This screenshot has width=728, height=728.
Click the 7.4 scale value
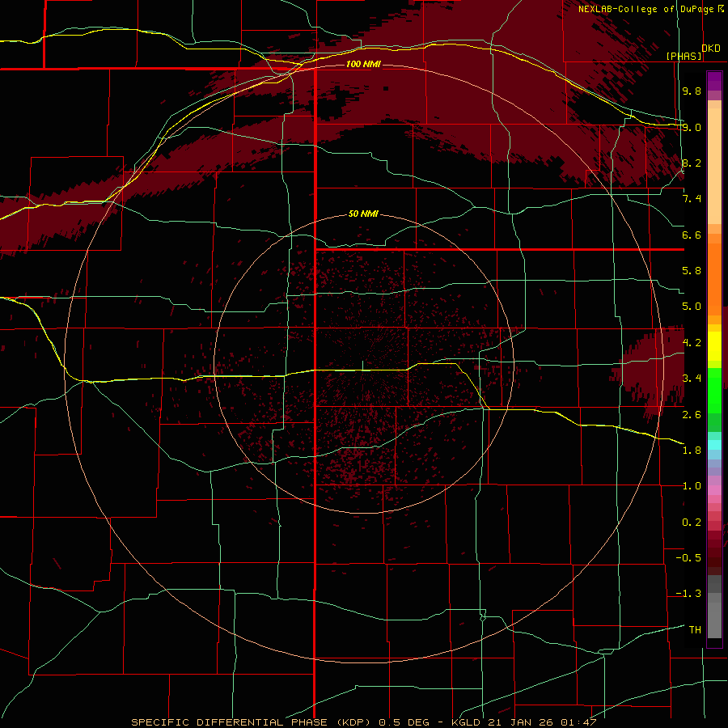coord(692,199)
